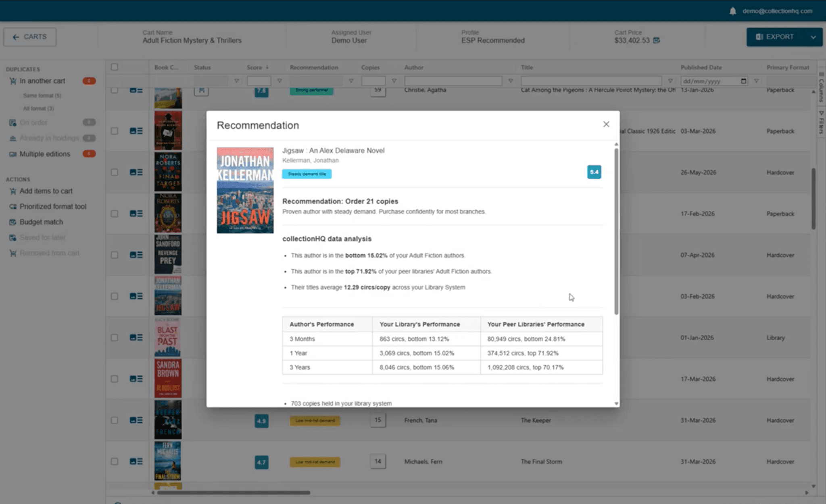Screen dimensions: 826x504
Task: Open details icon for 17-Feb-2026 row
Action: pyautogui.click(x=136, y=214)
